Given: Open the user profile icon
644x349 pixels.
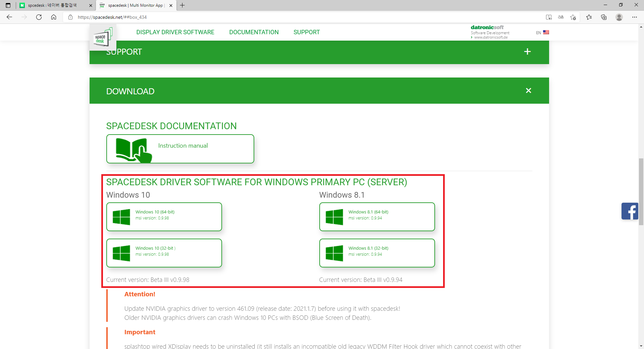Looking at the screenshot, I should [619, 17].
